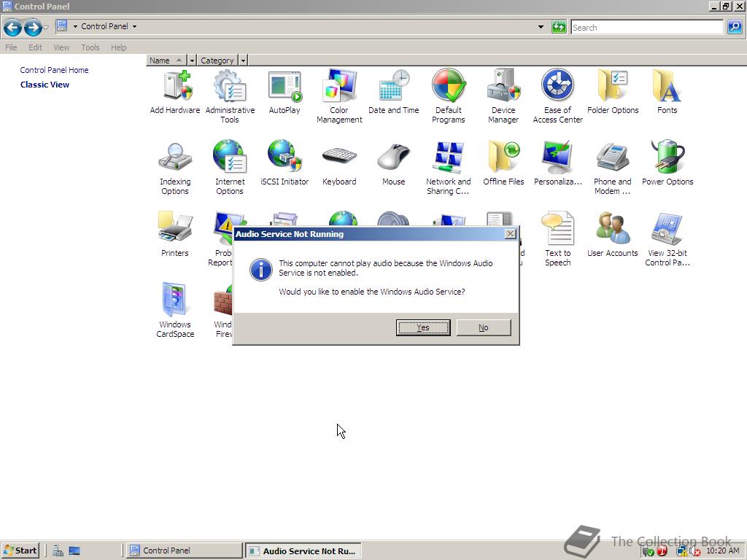Open Windows CardSpace
Image resolution: width=747 pixels, height=560 pixels.
coord(175,311)
